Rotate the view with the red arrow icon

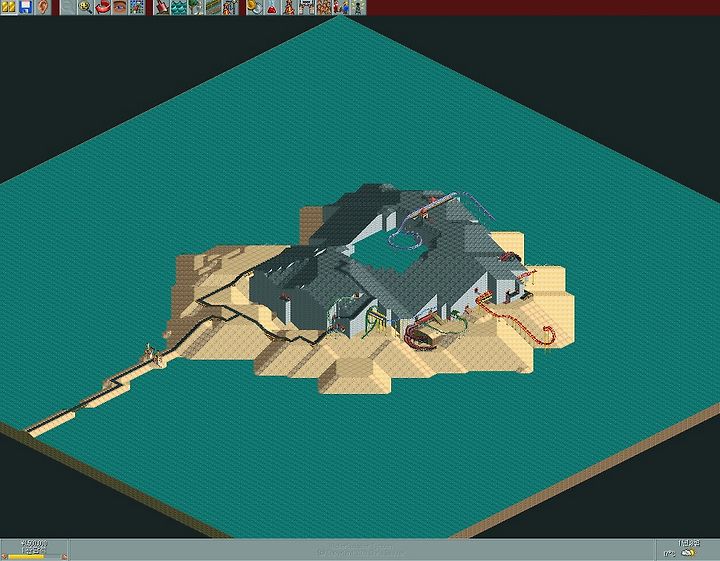(102, 7)
